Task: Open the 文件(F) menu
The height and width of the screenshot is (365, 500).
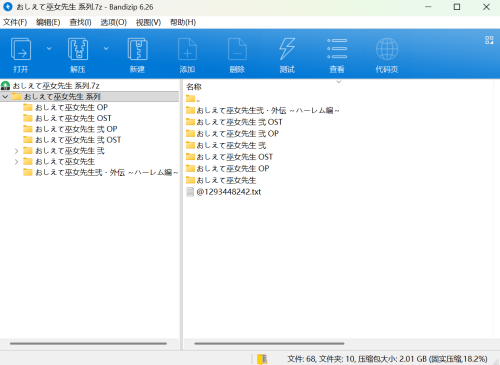Action: [x=15, y=22]
